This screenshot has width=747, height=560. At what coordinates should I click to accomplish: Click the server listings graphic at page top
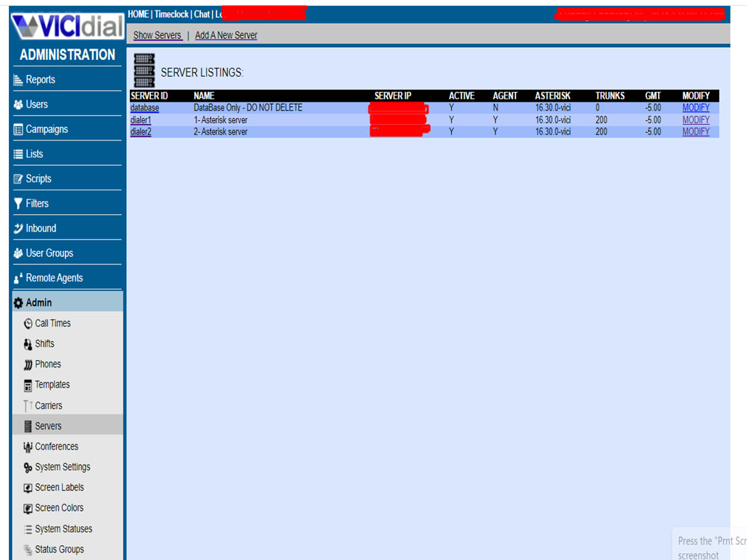(x=143, y=68)
